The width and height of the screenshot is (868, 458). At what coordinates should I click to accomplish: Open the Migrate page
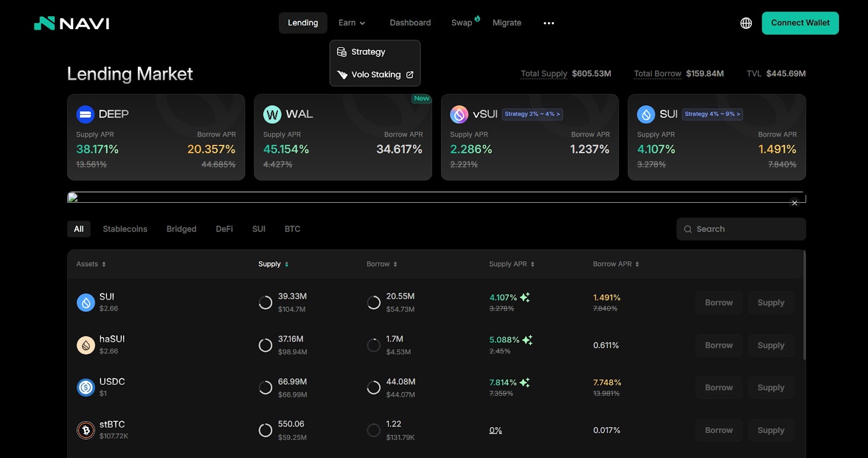[507, 23]
